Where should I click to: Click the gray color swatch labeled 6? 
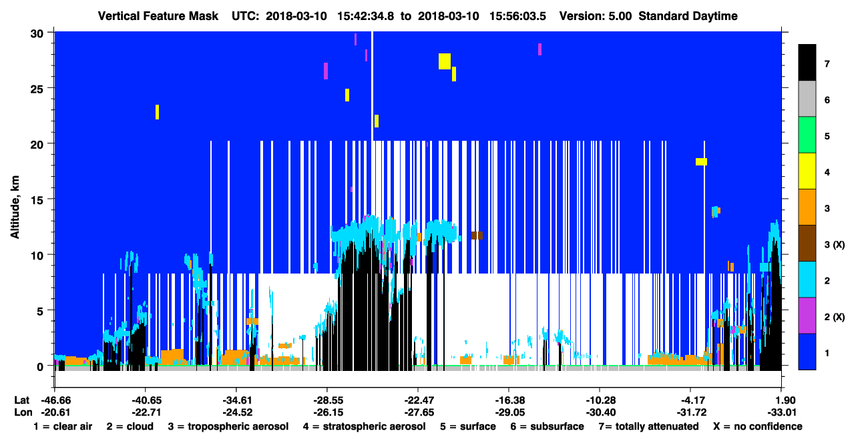[x=807, y=100]
